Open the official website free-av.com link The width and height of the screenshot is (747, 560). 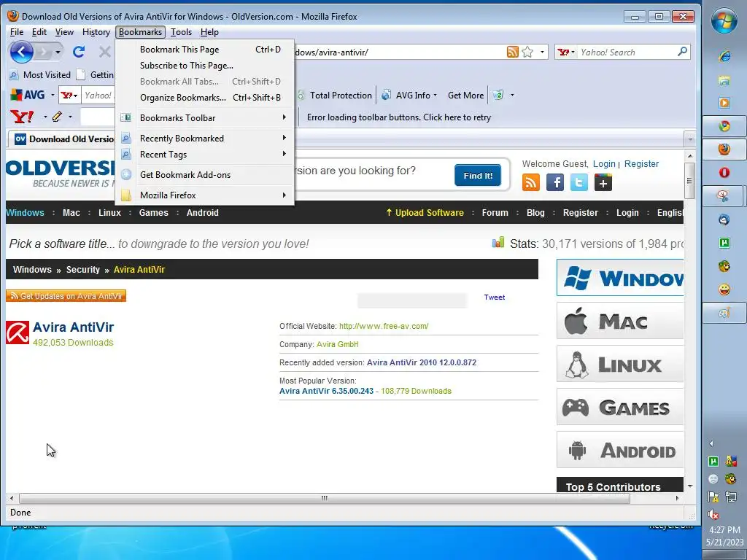pyautogui.click(x=384, y=326)
